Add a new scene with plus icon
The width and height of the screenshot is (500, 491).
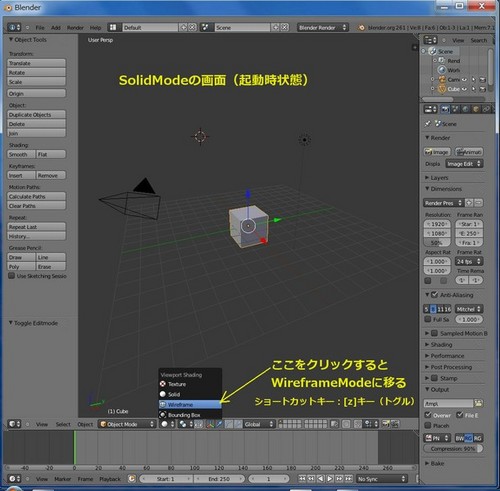[x=275, y=27]
